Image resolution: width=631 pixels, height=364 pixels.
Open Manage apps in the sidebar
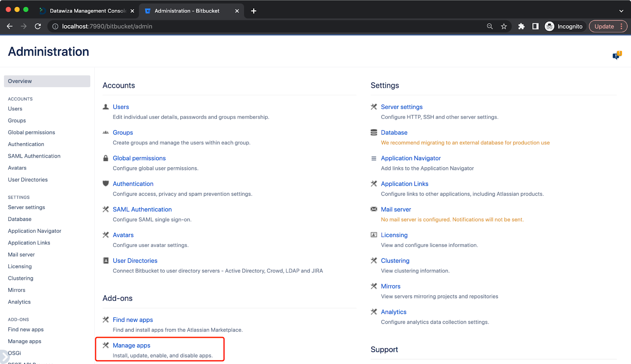coord(24,342)
